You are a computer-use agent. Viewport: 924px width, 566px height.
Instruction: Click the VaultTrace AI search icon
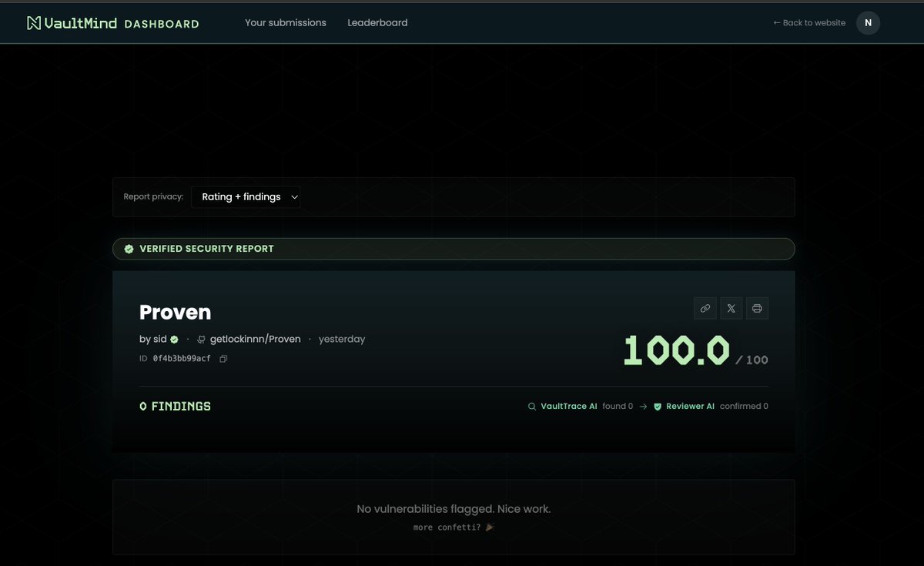[531, 407]
